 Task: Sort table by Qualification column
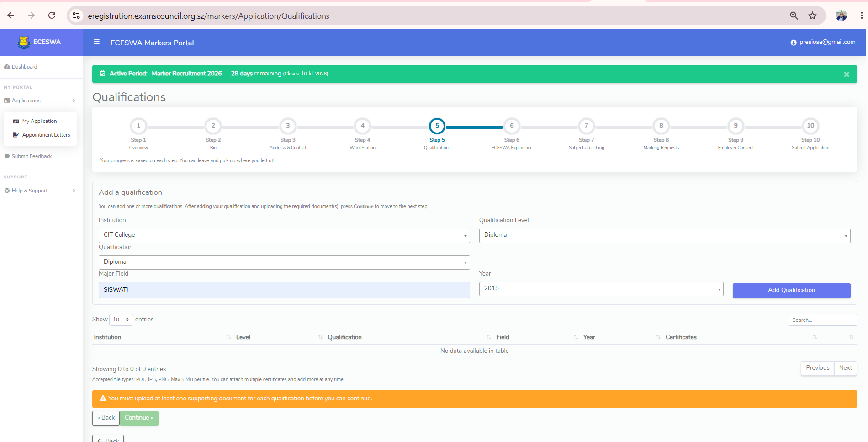point(410,337)
